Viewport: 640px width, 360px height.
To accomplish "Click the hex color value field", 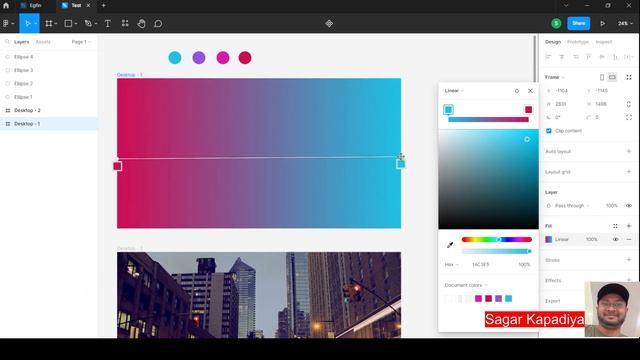I will tap(480, 264).
